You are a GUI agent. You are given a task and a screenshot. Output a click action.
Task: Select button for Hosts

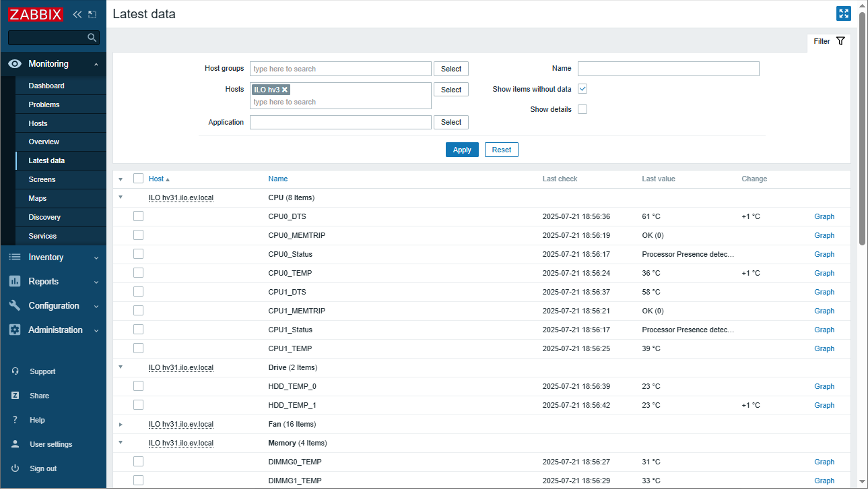click(x=451, y=90)
